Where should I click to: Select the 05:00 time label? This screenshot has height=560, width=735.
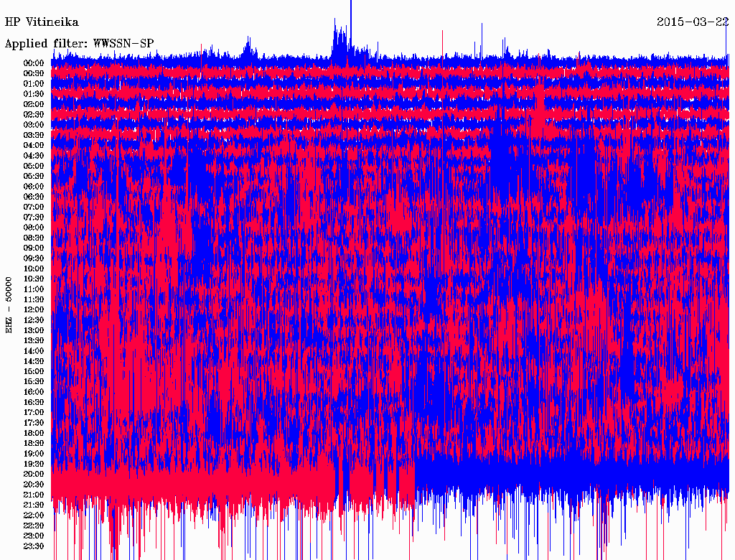point(34,166)
